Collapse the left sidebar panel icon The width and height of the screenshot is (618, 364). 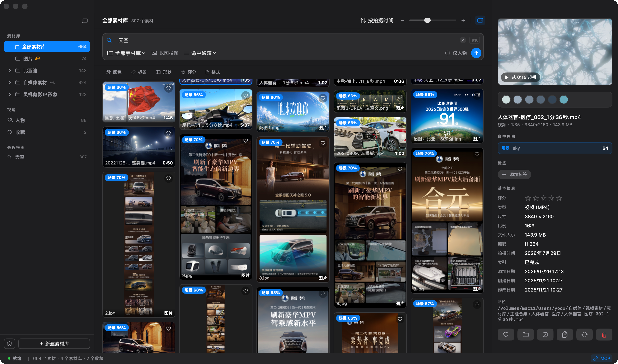click(85, 21)
